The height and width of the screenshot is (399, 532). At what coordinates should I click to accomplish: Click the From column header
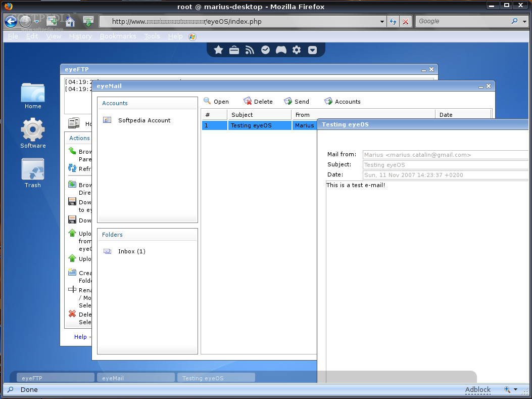364,115
